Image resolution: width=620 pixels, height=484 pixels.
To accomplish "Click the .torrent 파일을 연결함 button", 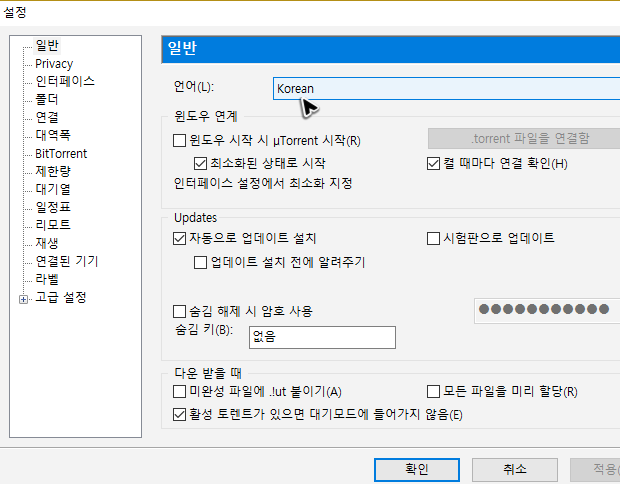I will [x=524, y=139].
